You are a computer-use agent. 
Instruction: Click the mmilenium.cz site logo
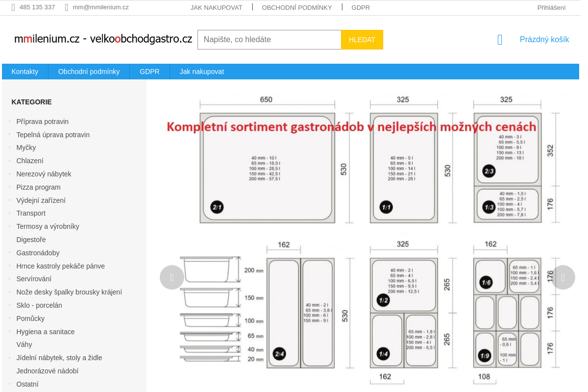click(103, 39)
